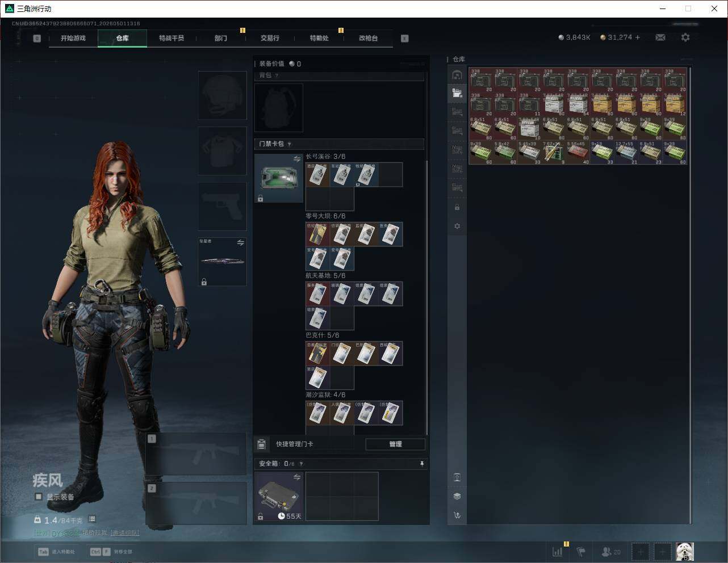Click the warehouse sidebar lock icon
This screenshot has height=563, width=728.
[x=457, y=207]
